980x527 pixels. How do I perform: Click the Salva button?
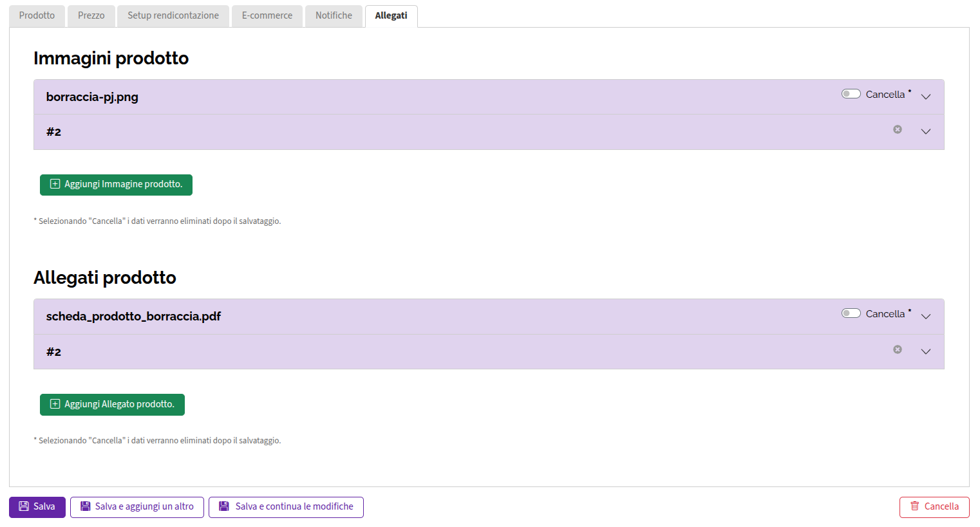pos(37,507)
